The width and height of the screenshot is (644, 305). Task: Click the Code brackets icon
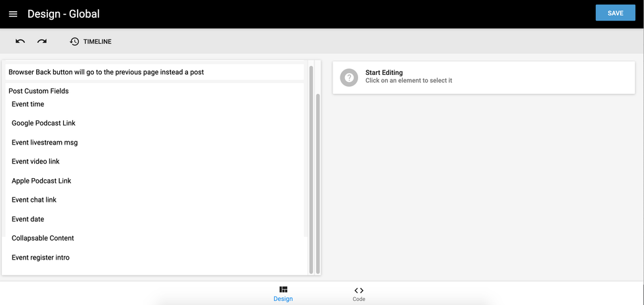359,290
